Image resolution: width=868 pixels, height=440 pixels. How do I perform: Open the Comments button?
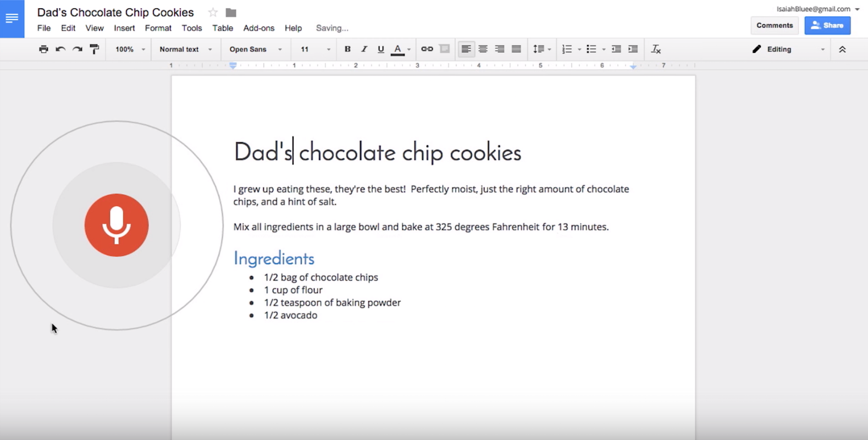774,25
